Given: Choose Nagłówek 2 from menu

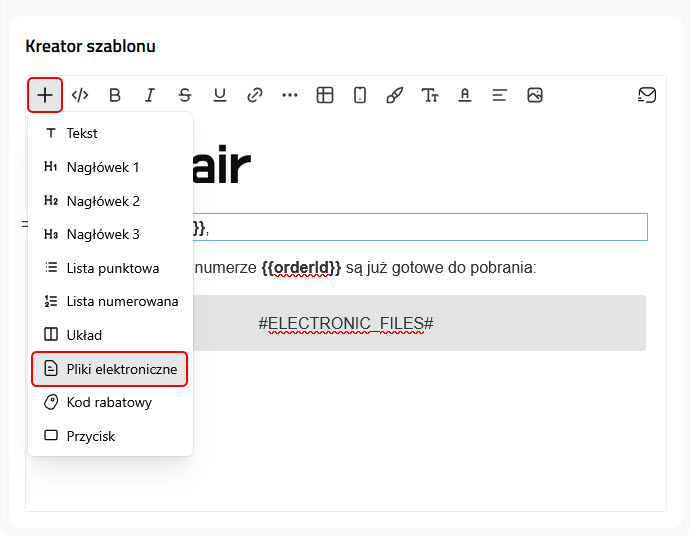Looking at the screenshot, I should pyautogui.click(x=110, y=201).
